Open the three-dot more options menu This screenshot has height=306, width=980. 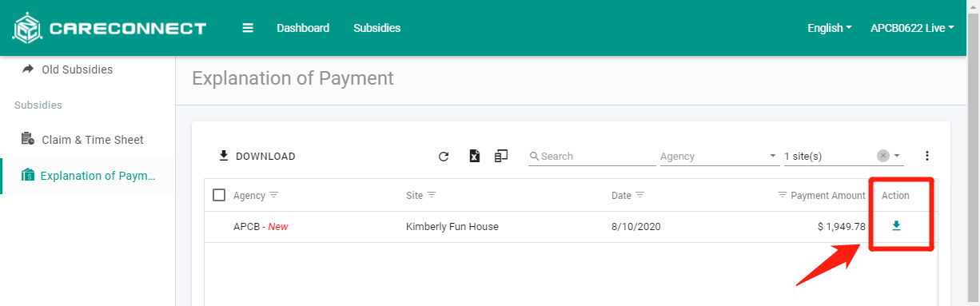click(x=927, y=156)
